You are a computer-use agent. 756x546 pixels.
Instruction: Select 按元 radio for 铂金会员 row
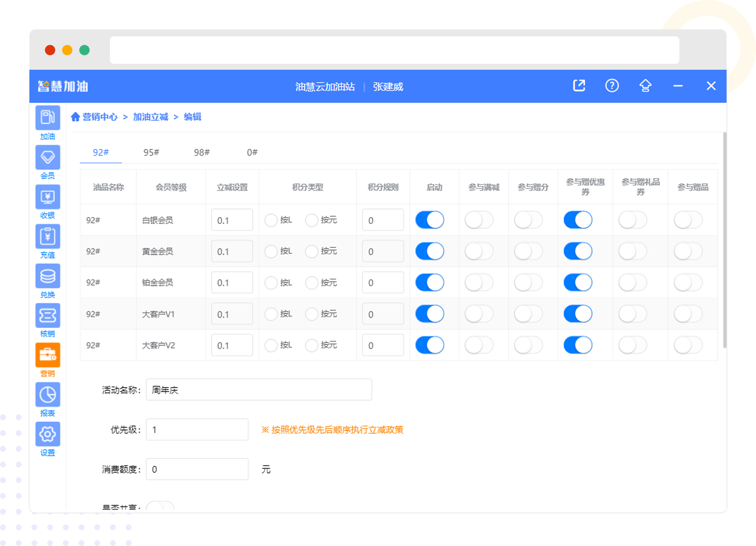(312, 283)
